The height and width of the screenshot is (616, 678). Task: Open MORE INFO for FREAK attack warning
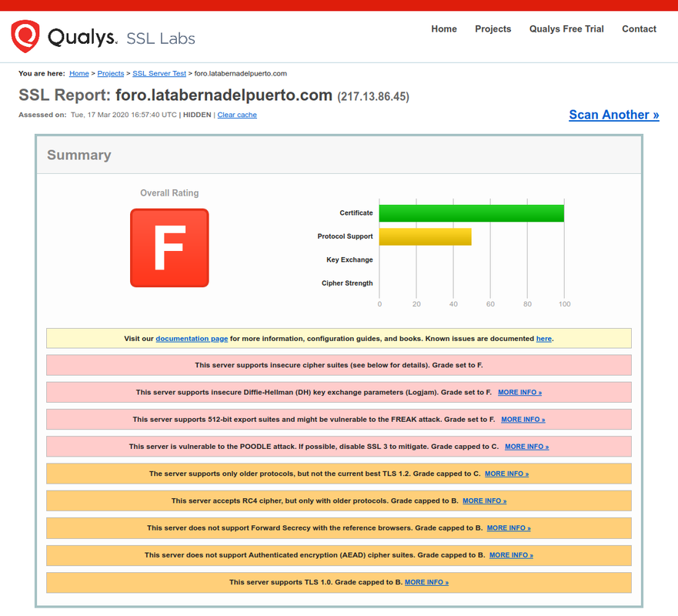(523, 420)
